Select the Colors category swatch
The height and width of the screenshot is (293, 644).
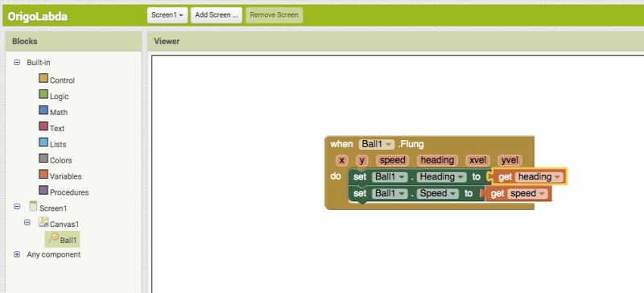[43, 159]
